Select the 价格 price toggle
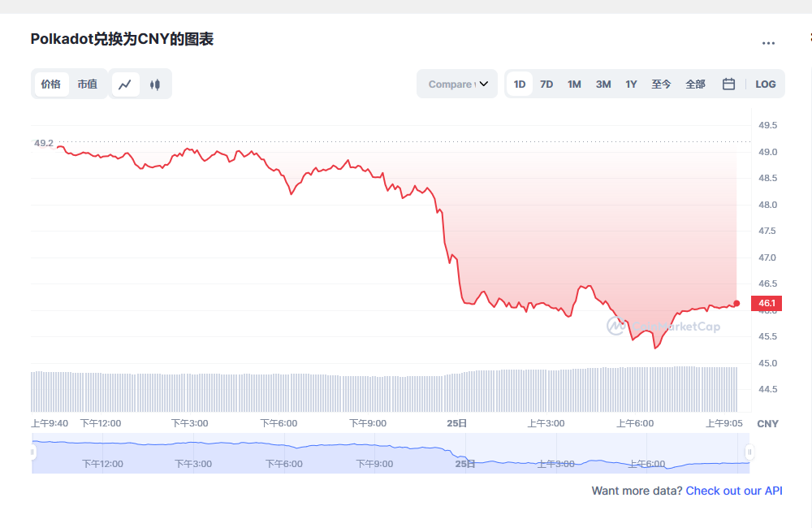Screen dimensions: 812x528 51,84
